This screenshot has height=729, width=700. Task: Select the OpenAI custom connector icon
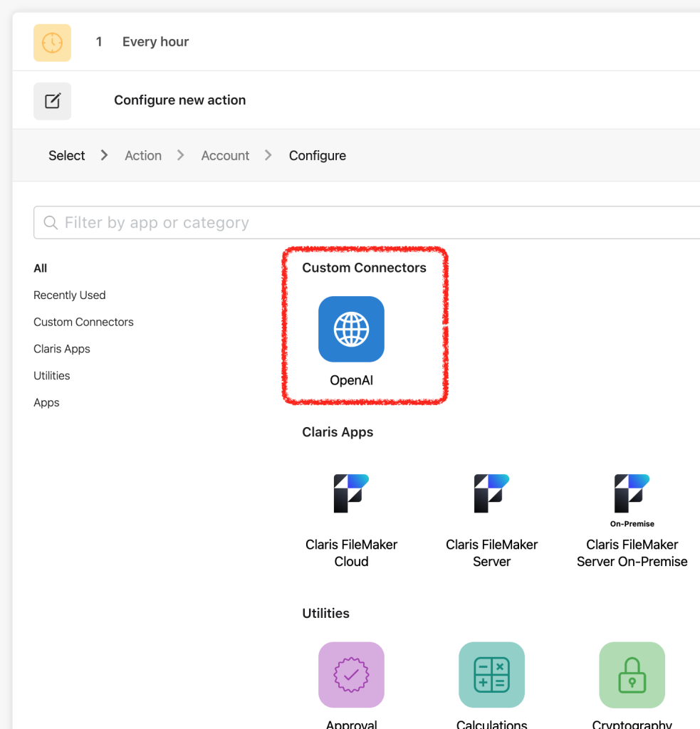pyautogui.click(x=351, y=330)
